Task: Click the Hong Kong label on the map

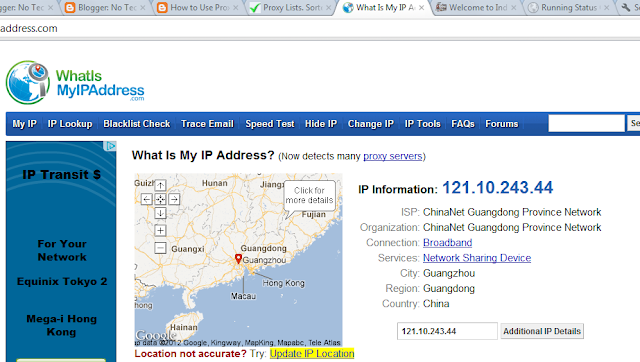Action: pyautogui.click(x=283, y=283)
